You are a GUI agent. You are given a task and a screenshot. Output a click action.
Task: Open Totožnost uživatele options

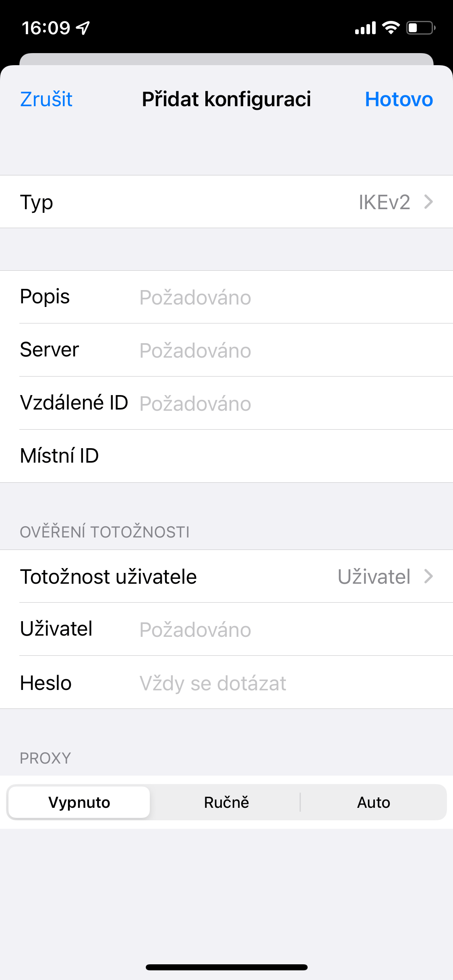(226, 576)
